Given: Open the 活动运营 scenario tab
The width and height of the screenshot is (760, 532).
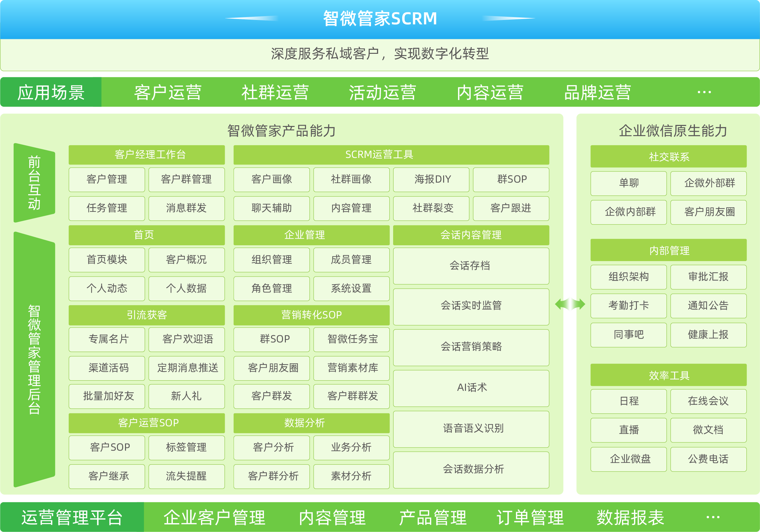Looking at the screenshot, I should [x=382, y=92].
